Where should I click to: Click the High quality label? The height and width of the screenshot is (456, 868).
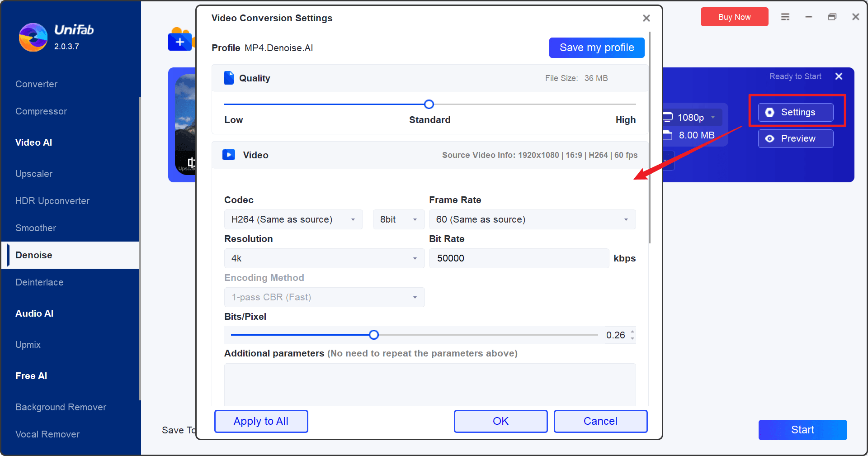[x=626, y=120]
